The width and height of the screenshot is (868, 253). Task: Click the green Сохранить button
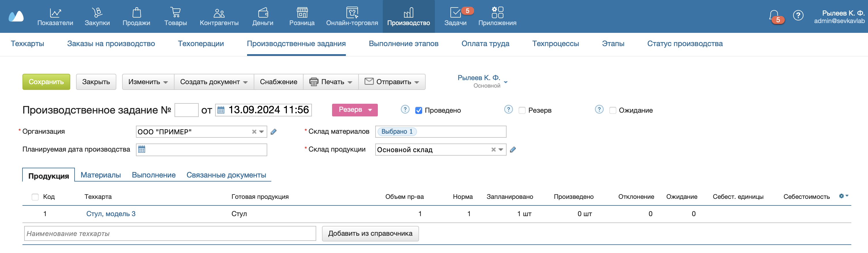pos(46,82)
